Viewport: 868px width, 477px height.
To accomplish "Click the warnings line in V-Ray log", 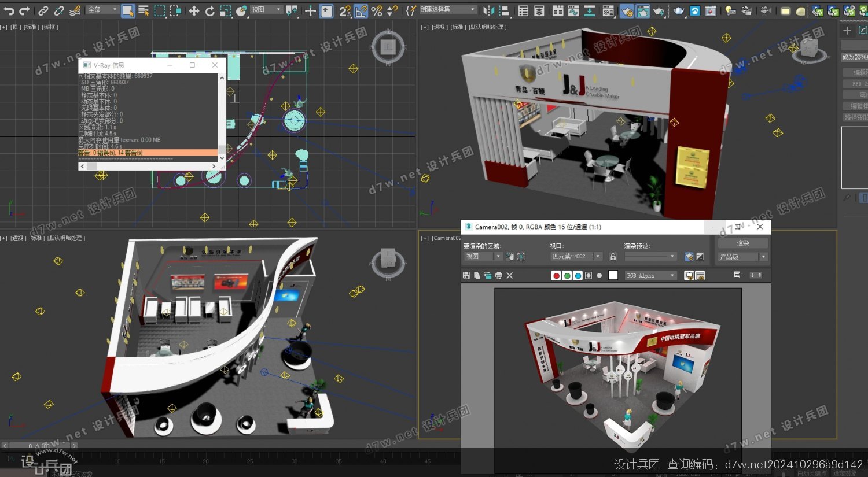I will pos(148,153).
